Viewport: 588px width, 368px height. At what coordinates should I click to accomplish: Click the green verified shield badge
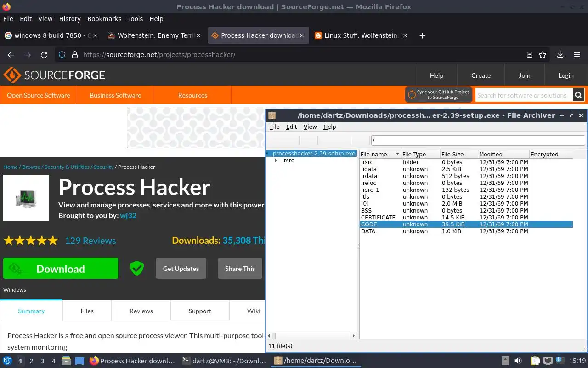tap(137, 268)
